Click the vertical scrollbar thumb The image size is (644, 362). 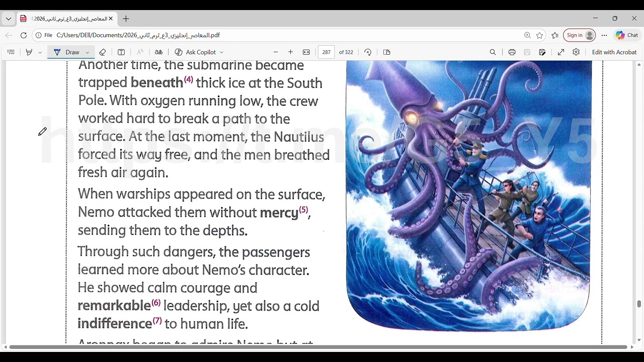(639, 304)
